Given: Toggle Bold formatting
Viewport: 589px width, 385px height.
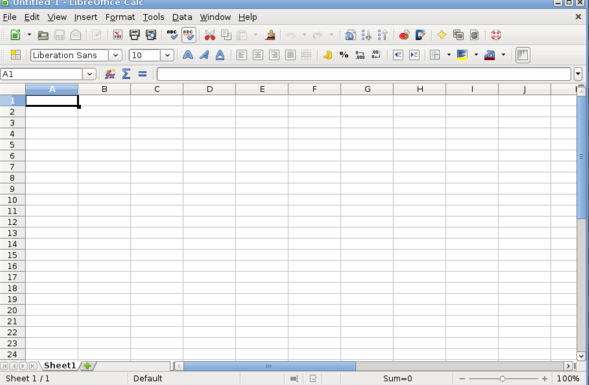Looking at the screenshot, I should pyautogui.click(x=187, y=55).
